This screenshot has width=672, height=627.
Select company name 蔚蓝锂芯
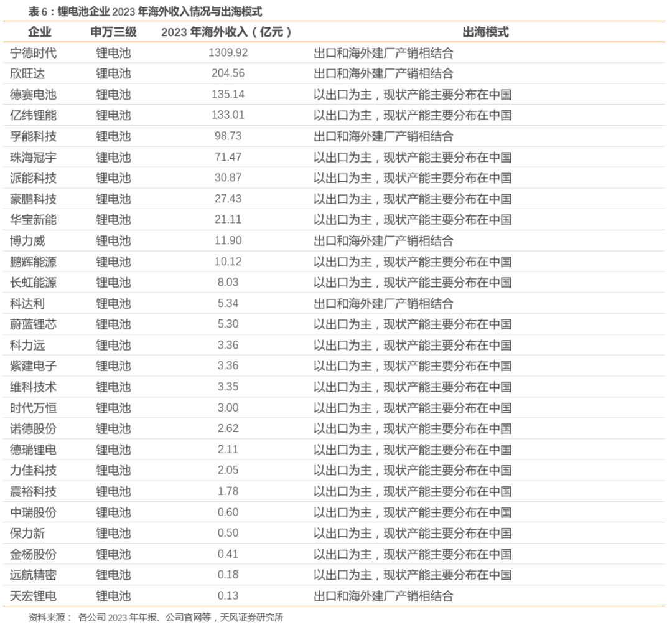tap(33, 324)
